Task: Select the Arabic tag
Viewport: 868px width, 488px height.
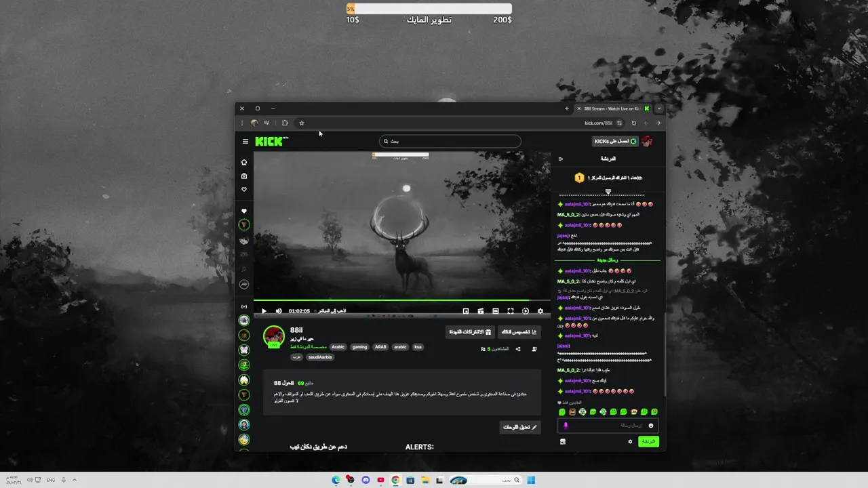Action: [338, 347]
